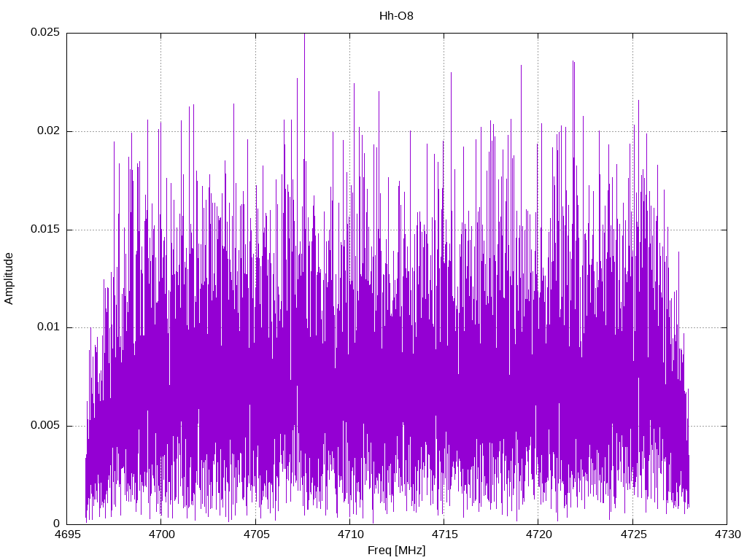Click the 0.01 y-axis tick label

coord(49,327)
